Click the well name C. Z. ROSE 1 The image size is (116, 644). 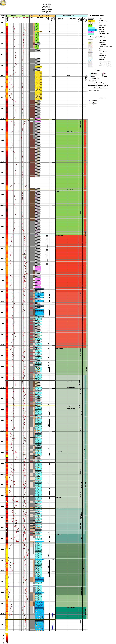click(x=47, y=5)
